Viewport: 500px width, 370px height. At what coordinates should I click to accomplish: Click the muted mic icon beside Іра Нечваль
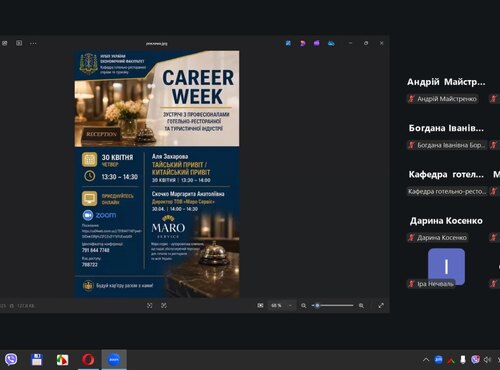[411, 284]
